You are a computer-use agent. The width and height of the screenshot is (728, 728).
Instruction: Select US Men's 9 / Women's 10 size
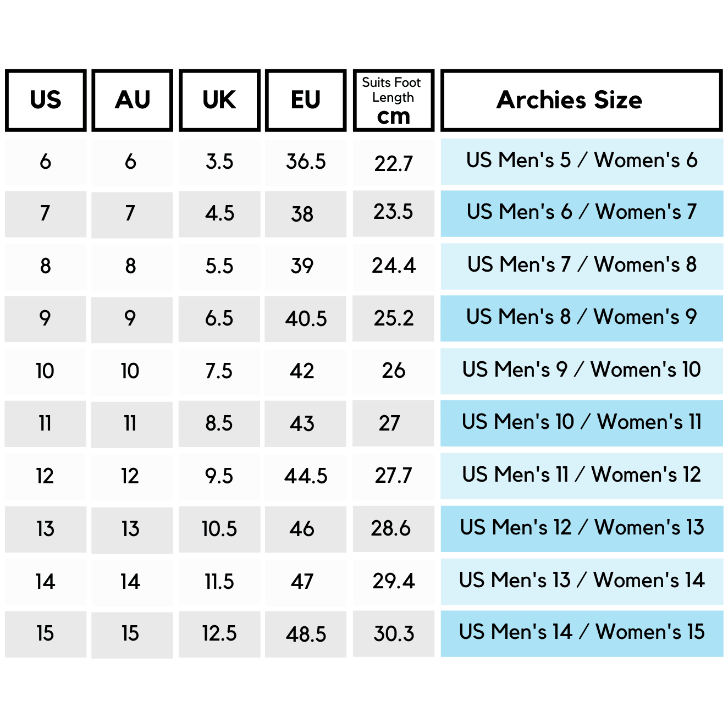581,371
